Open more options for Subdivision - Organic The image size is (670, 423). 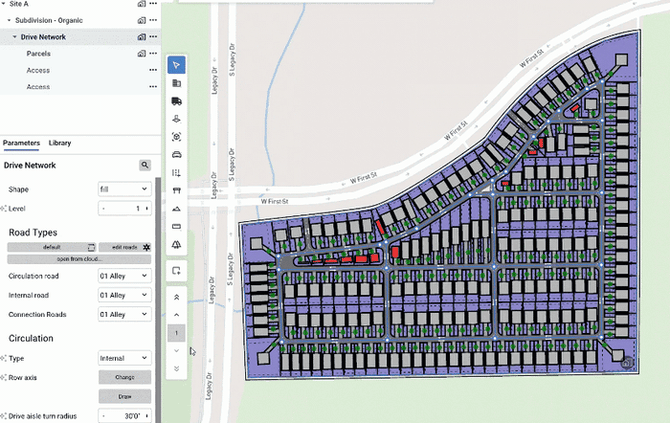pyautogui.click(x=153, y=20)
